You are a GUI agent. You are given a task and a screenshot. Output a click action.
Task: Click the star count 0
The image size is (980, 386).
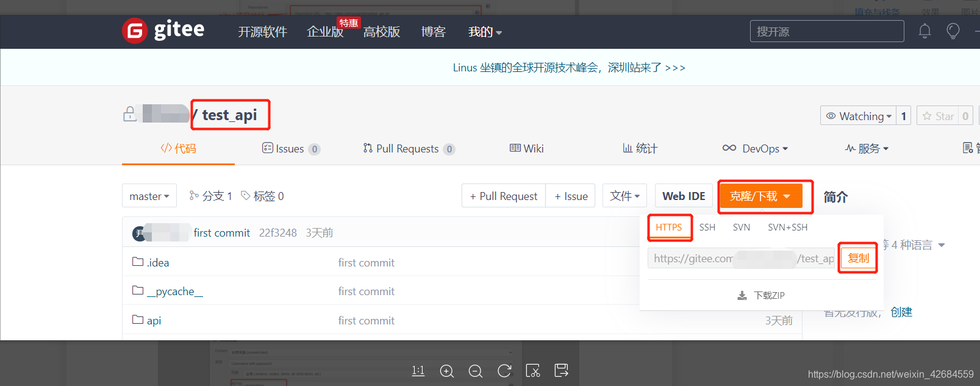pyautogui.click(x=965, y=116)
